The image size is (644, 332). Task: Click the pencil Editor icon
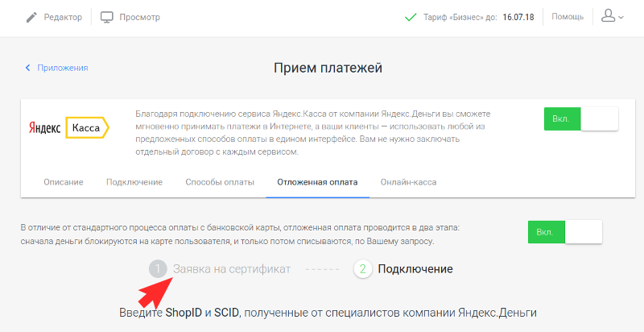pos(31,17)
